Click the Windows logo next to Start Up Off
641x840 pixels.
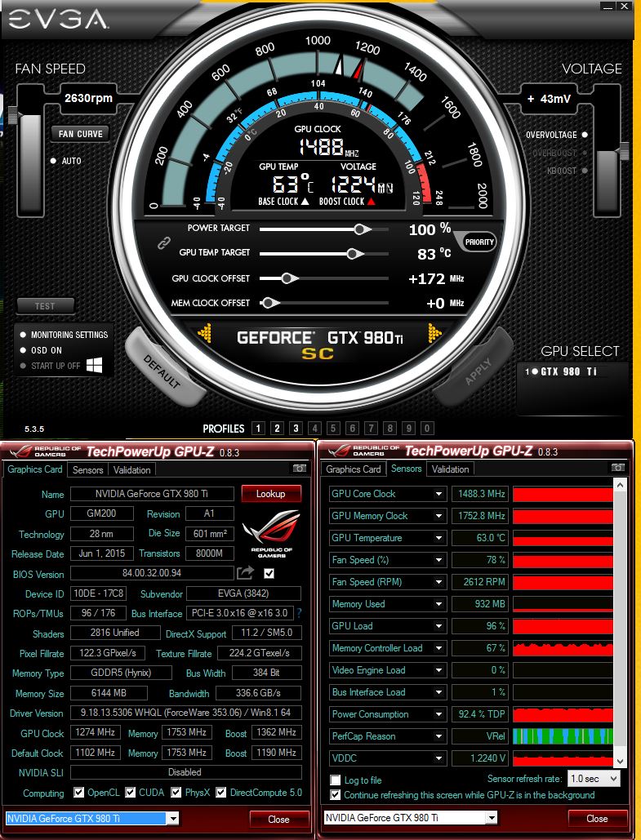point(95,366)
